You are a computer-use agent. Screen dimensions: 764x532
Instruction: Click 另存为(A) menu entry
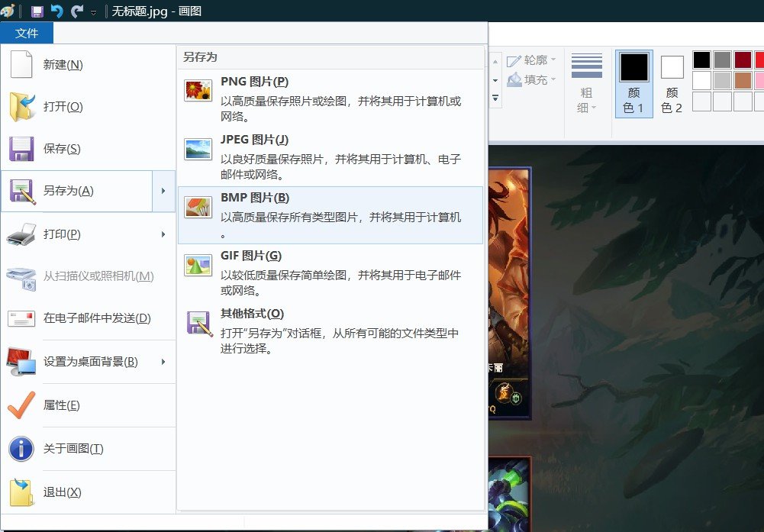77,191
